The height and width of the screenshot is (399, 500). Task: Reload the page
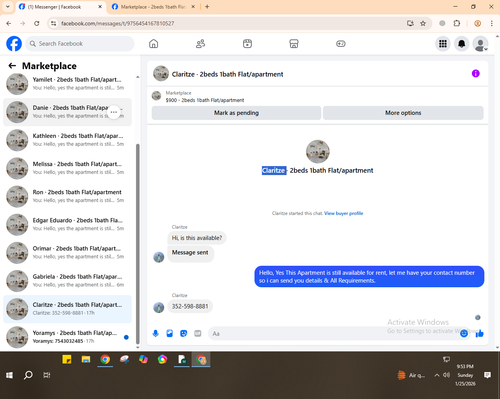[37, 23]
